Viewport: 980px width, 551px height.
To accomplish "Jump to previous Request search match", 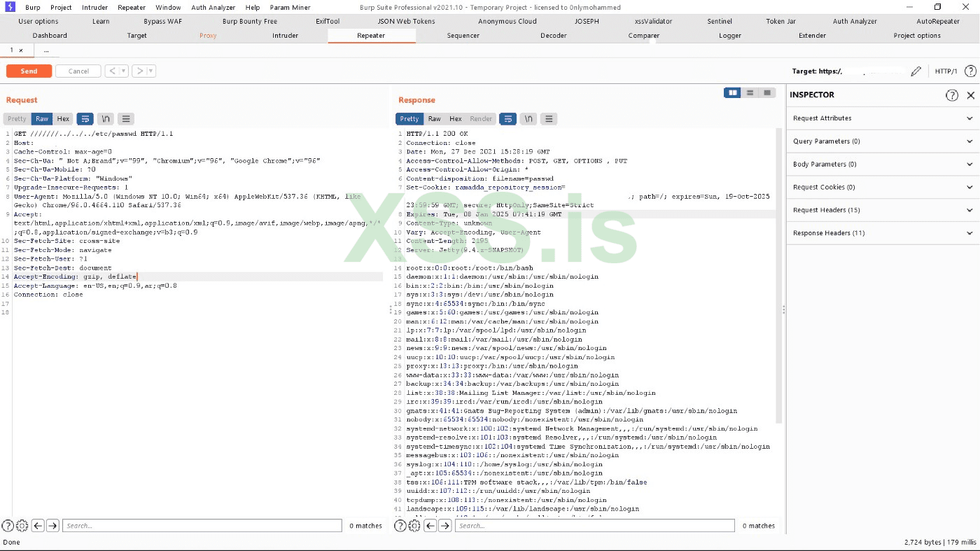I will pos(38,526).
